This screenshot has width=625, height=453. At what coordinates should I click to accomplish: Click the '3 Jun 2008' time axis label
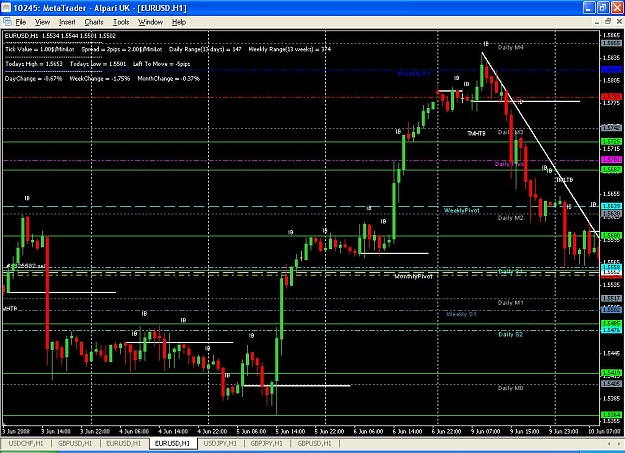[x=16, y=431]
